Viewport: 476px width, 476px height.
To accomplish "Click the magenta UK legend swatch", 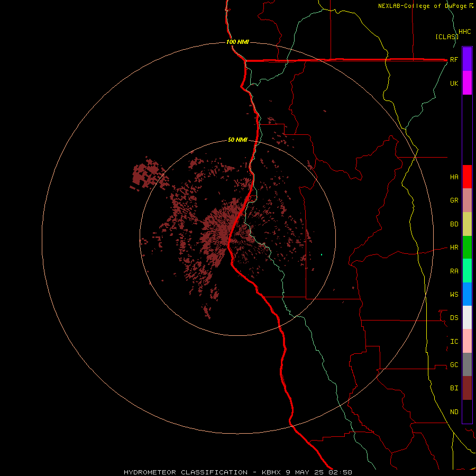I will [467, 83].
